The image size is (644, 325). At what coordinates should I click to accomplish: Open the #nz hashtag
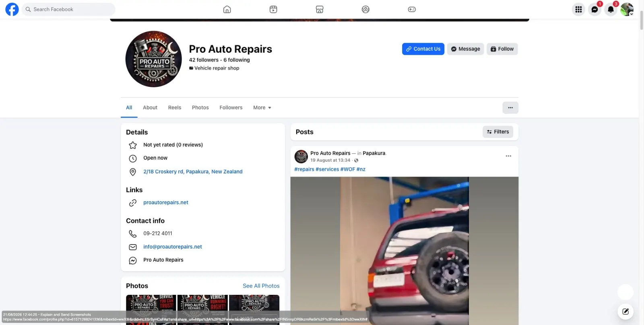361,169
